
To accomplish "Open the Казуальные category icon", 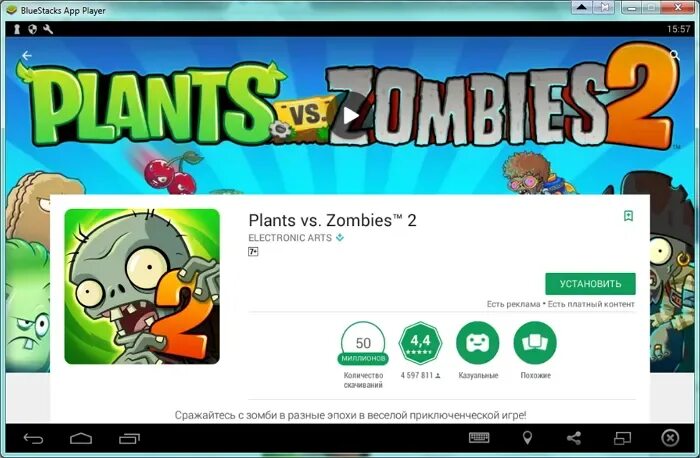I will click(478, 343).
